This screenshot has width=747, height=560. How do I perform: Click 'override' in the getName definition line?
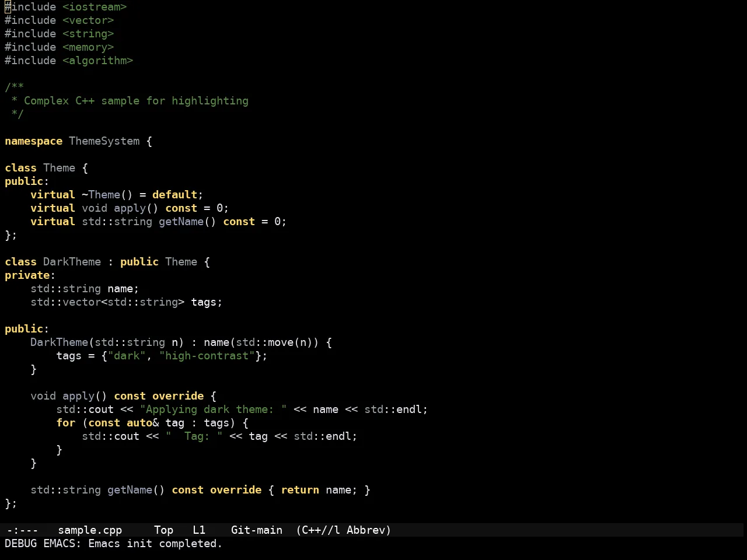click(x=236, y=490)
